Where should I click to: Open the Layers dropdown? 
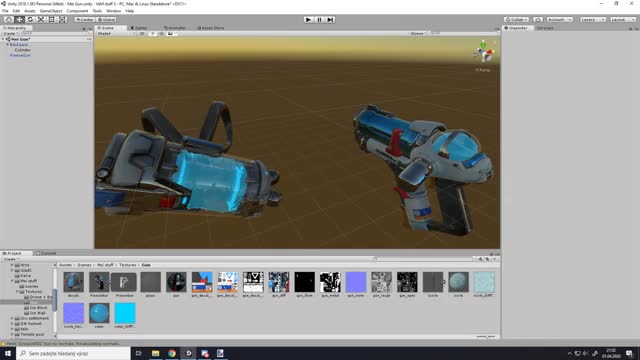click(593, 20)
